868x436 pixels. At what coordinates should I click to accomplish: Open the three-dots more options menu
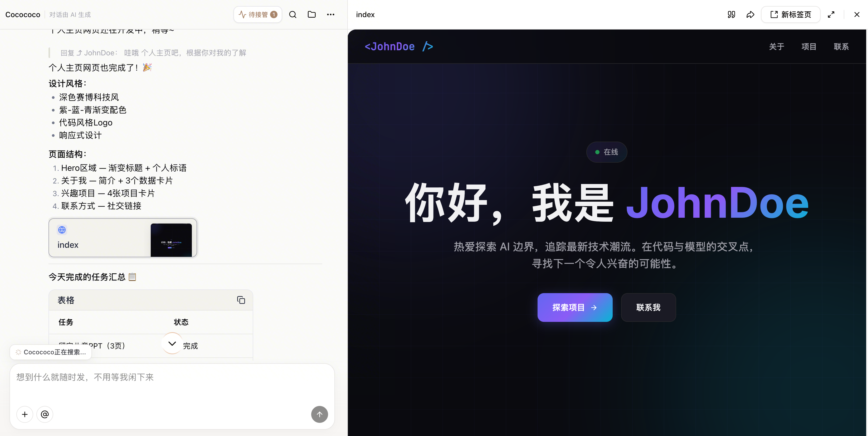click(x=330, y=14)
